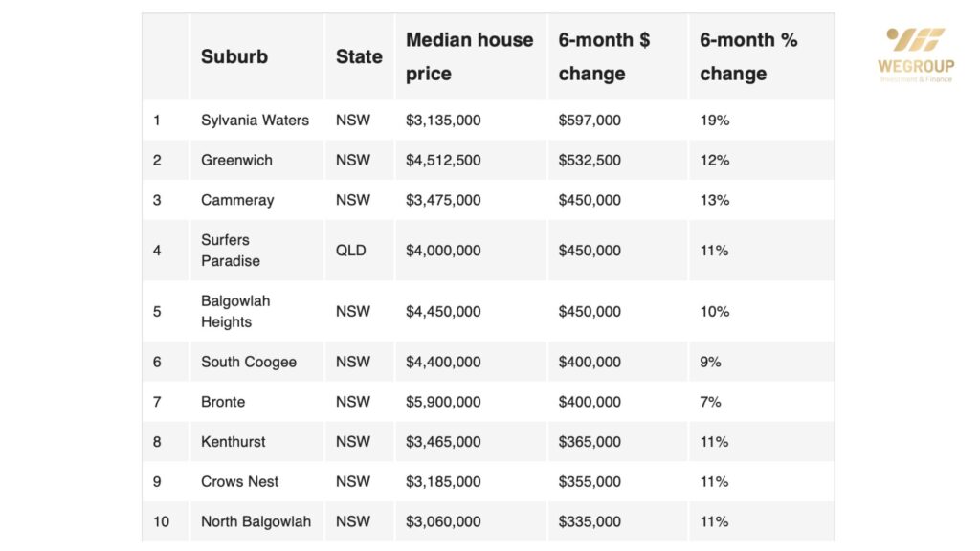The width and height of the screenshot is (980, 551).
Task: Select the Crows Nest suburb cell
Action: (240, 482)
